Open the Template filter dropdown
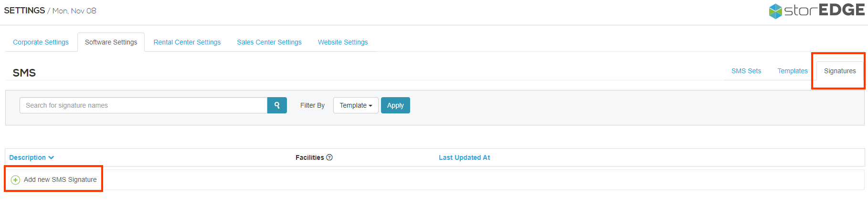This screenshot has width=868, height=201. 356,105
